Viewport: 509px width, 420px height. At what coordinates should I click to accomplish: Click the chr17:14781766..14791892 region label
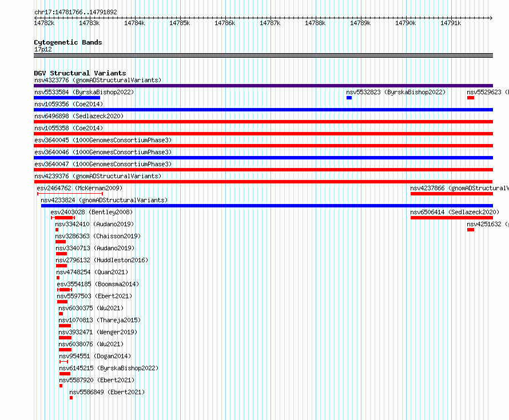[x=75, y=12]
